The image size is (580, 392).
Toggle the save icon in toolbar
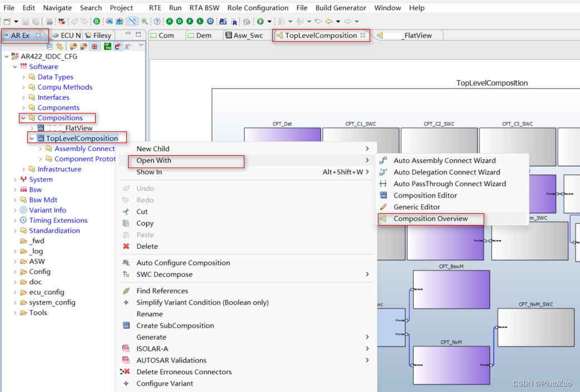coord(25,21)
